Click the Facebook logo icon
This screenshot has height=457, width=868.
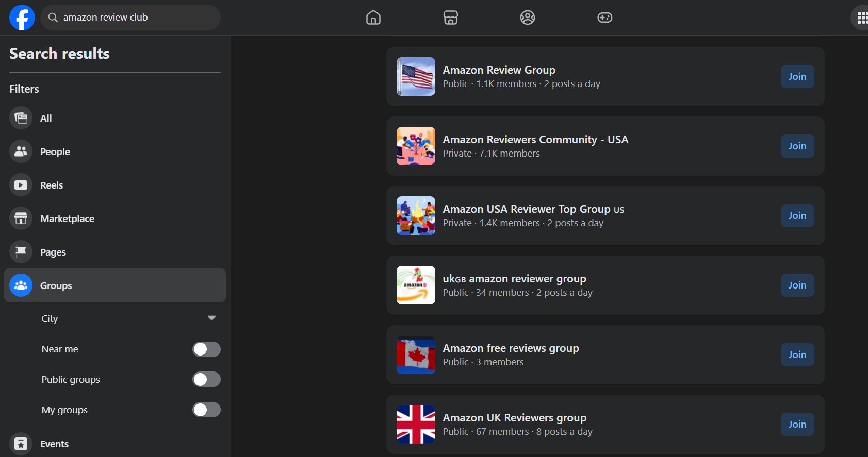click(x=22, y=18)
